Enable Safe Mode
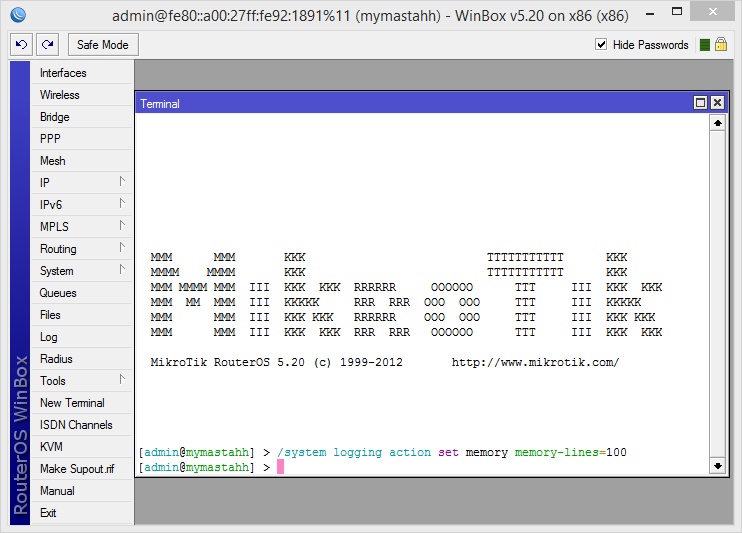The height and width of the screenshot is (533, 742). (x=103, y=44)
